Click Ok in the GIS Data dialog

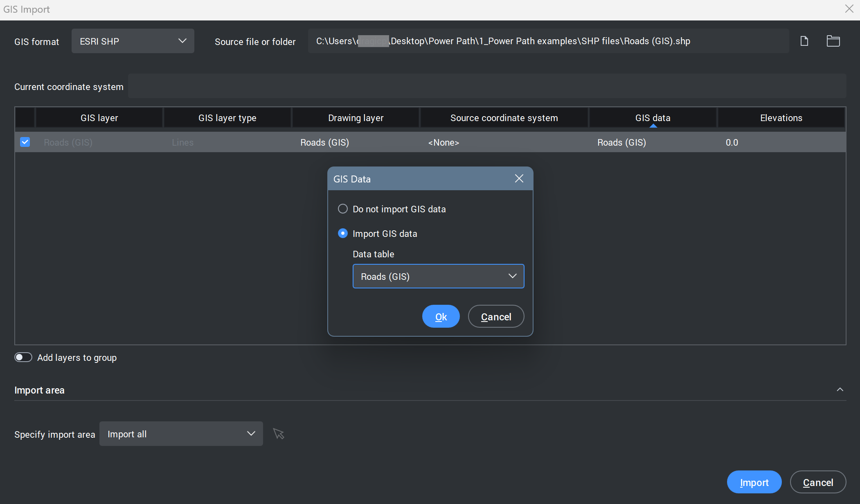point(441,316)
